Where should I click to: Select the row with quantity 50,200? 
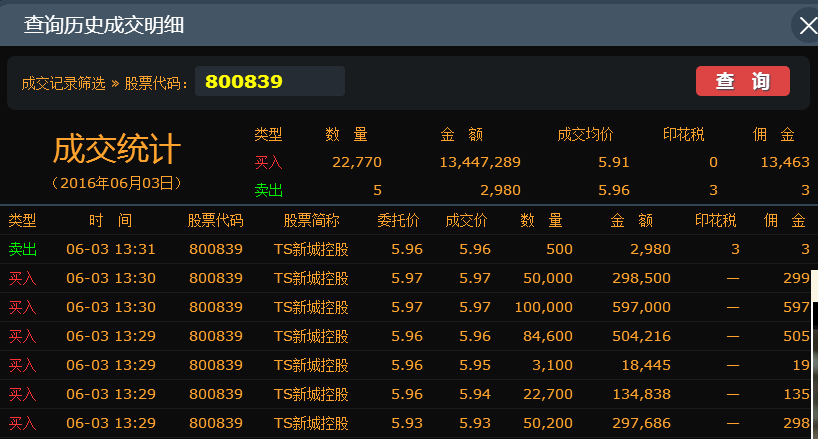pos(400,423)
